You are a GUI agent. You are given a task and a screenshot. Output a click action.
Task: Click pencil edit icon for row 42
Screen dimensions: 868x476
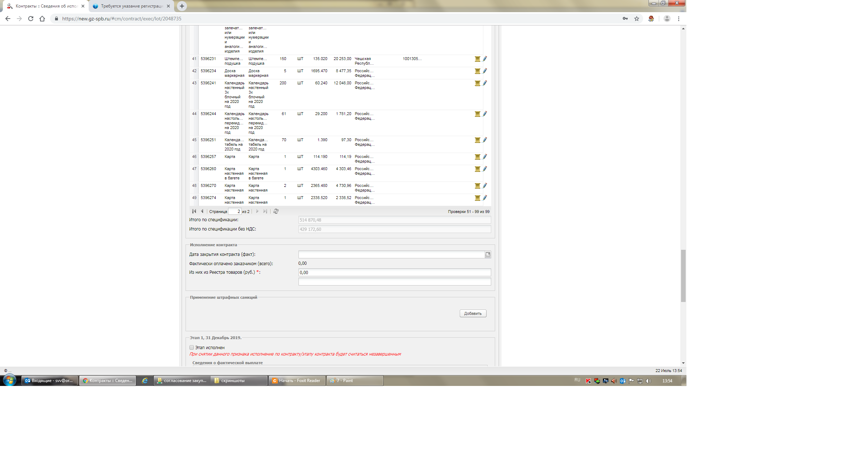click(485, 71)
